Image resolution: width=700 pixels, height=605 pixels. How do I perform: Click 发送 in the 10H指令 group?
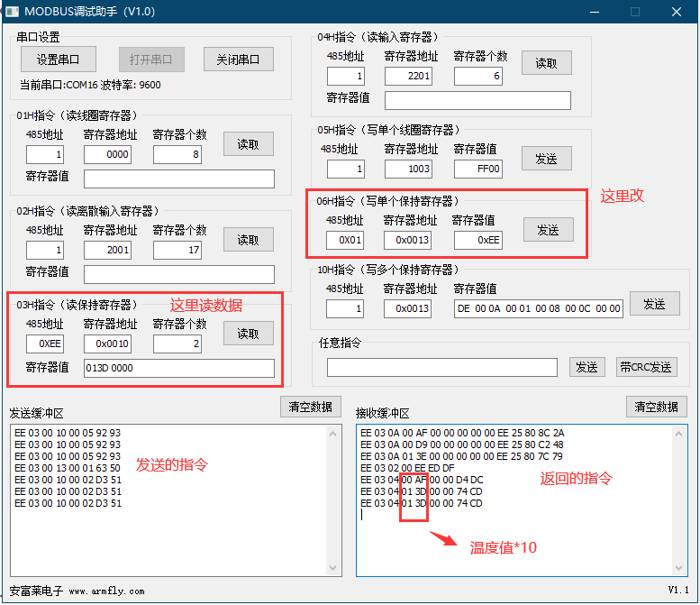click(x=654, y=304)
